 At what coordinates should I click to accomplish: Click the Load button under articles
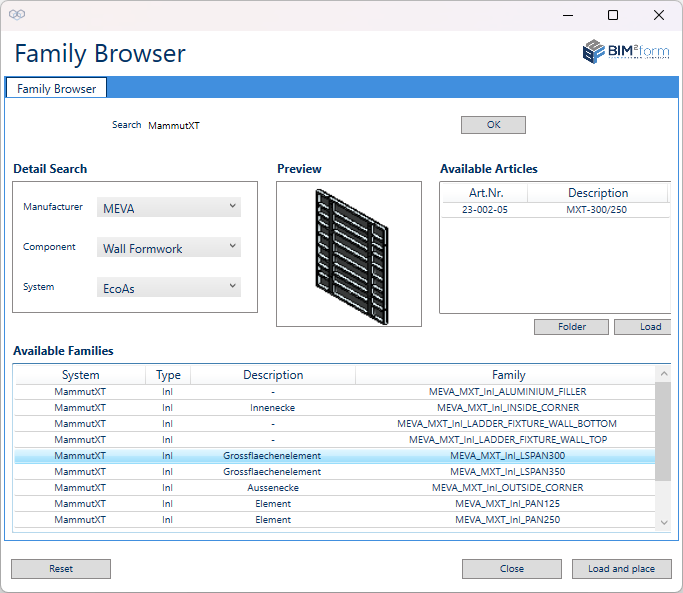click(x=643, y=327)
